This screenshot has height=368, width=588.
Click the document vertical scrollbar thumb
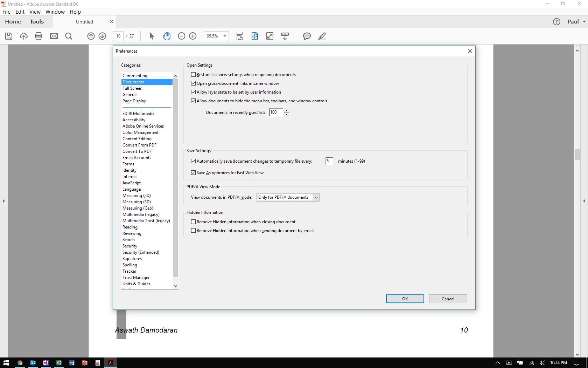[x=577, y=155]
